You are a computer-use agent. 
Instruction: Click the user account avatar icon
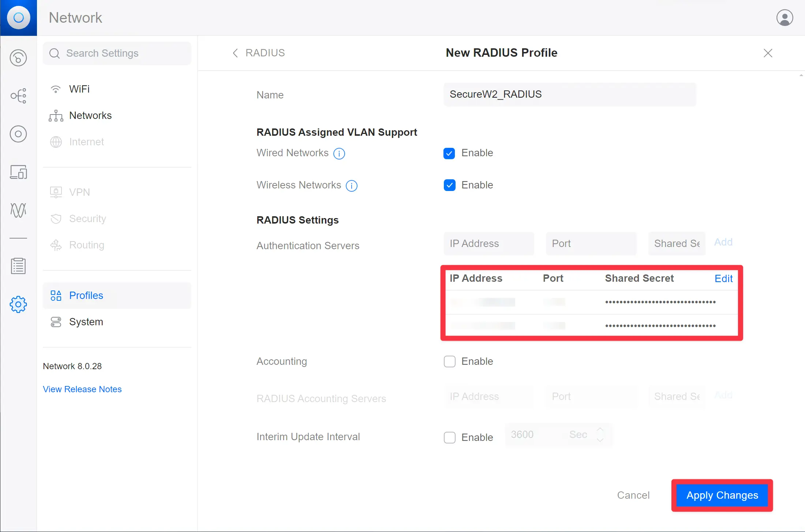pyautogui.click(x=785, y=18)
